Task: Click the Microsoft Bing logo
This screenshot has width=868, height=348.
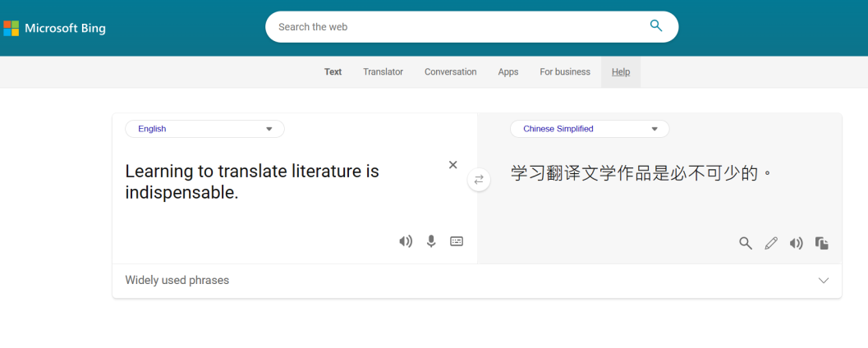Action: click(54, 28)
